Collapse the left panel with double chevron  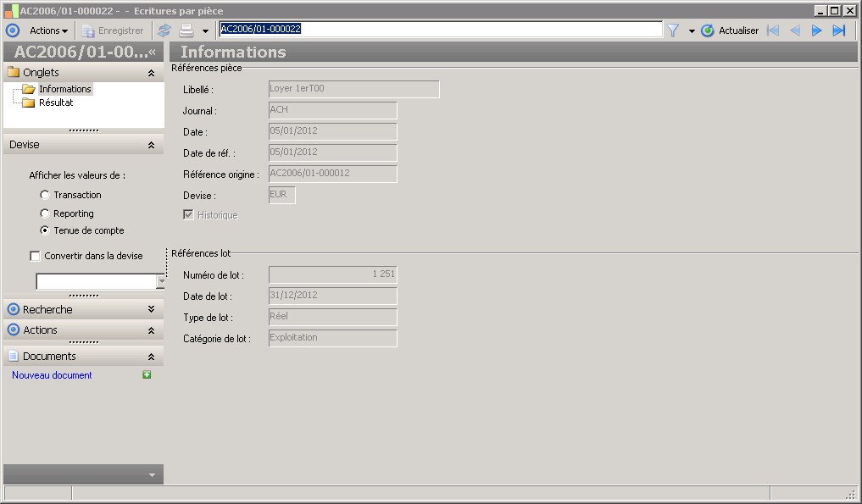(x=153, y=53)
